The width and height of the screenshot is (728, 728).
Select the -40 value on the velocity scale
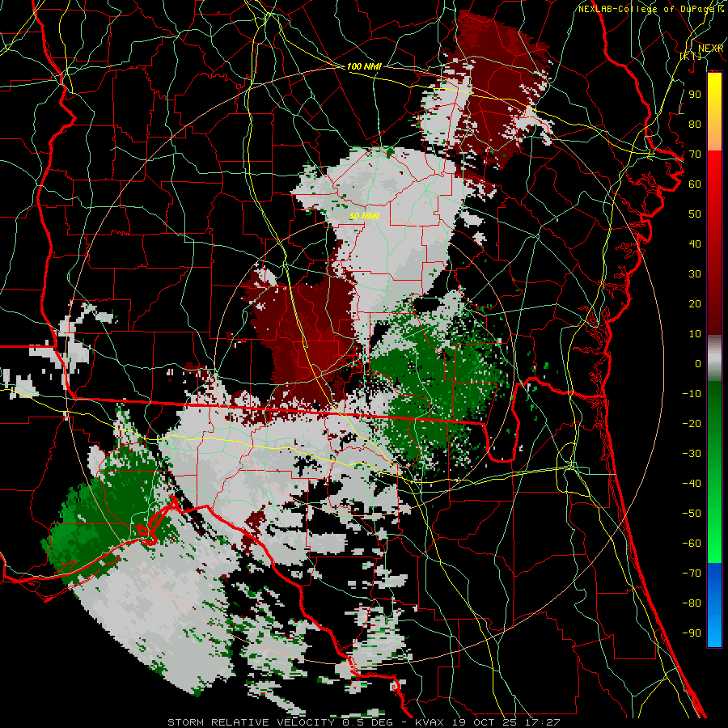[692, 484]
